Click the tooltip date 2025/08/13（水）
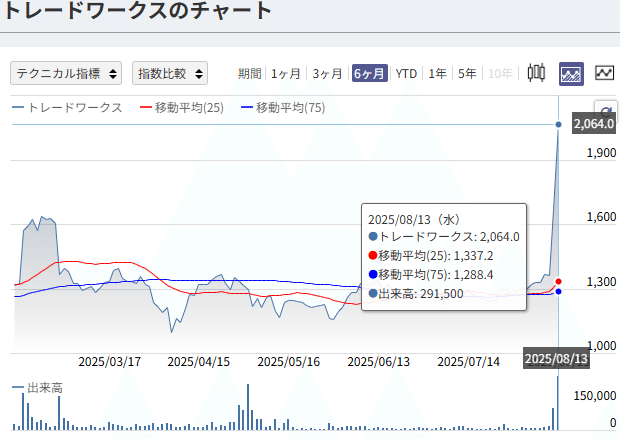This screenshot has height=439, width=620. coord(414,220)
